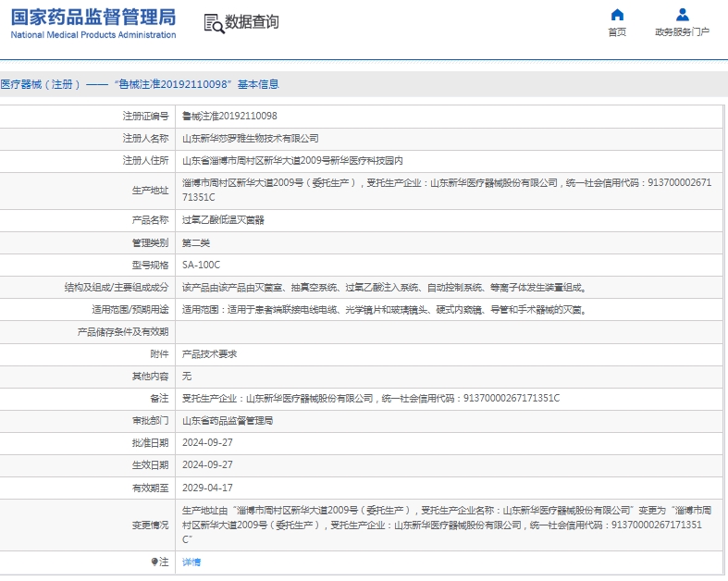Click model specification SA-100C
Viewport: 728px width, 581px height.
201,266
